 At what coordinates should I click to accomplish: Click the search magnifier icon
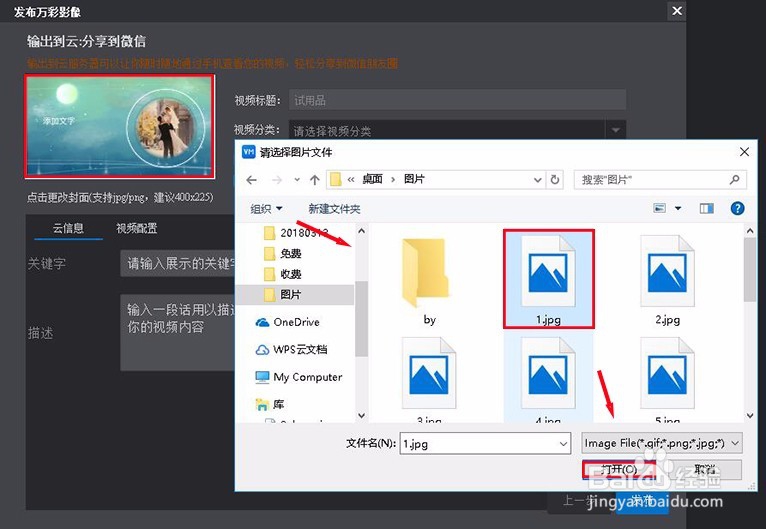pyautogui.click(x=734, y=180)
